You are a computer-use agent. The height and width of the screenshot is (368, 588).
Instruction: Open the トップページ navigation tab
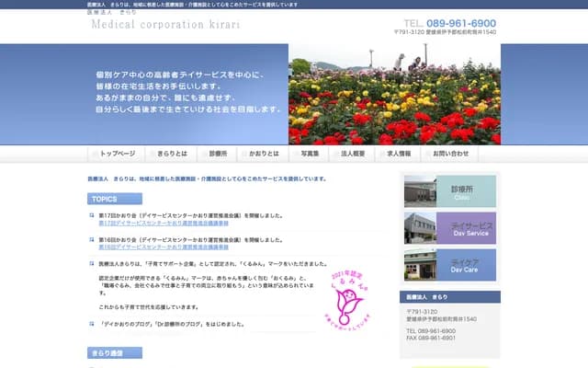pos(117,155)
